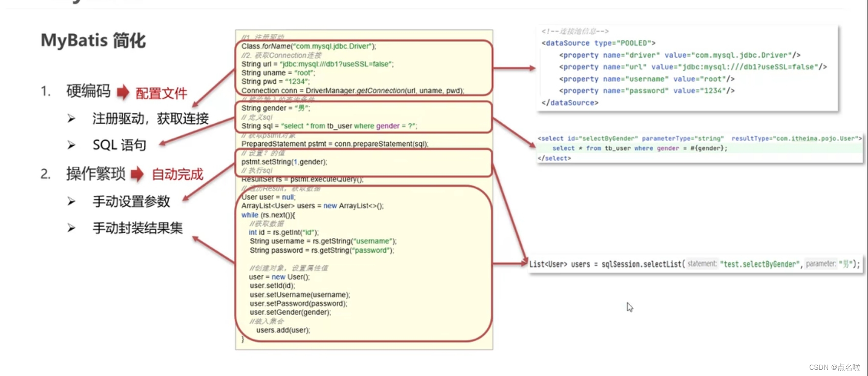This screenshot has width=868, height=376.
Task: Select the "// 执行sql" comment
Action: pos(257,170)
